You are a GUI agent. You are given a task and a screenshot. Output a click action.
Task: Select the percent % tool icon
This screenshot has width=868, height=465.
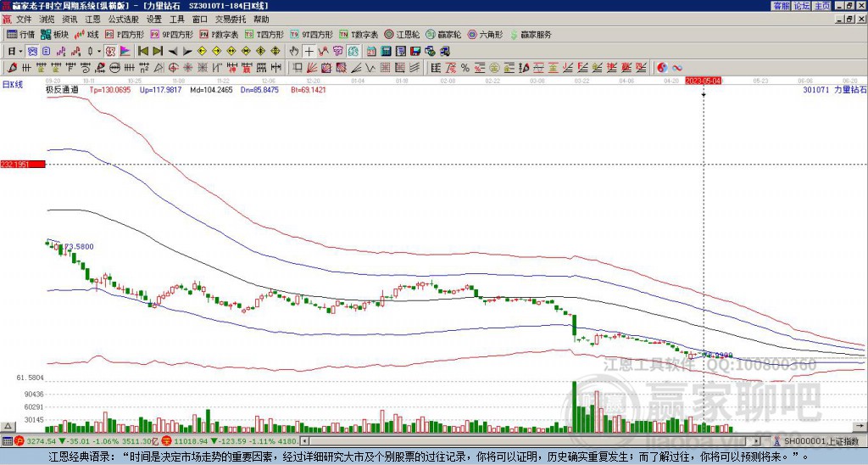coord(465,68)
